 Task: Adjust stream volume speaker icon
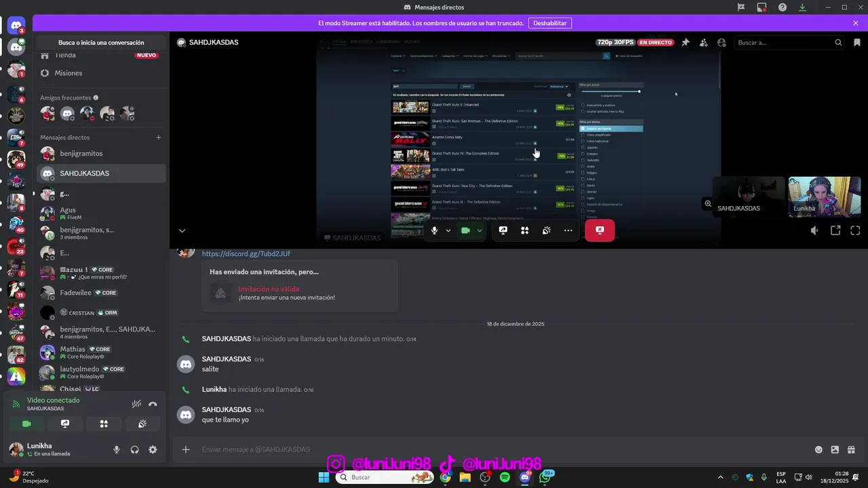tap(814, 230)
